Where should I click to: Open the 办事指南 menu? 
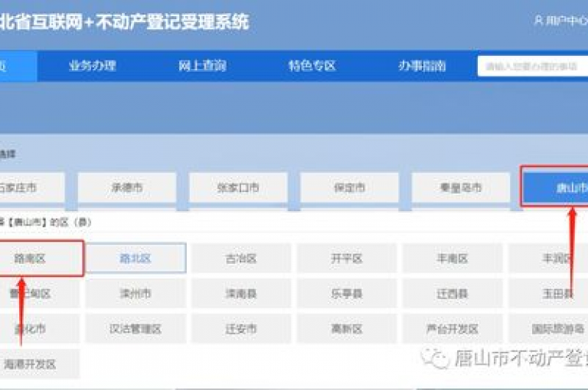pos(422,66)
